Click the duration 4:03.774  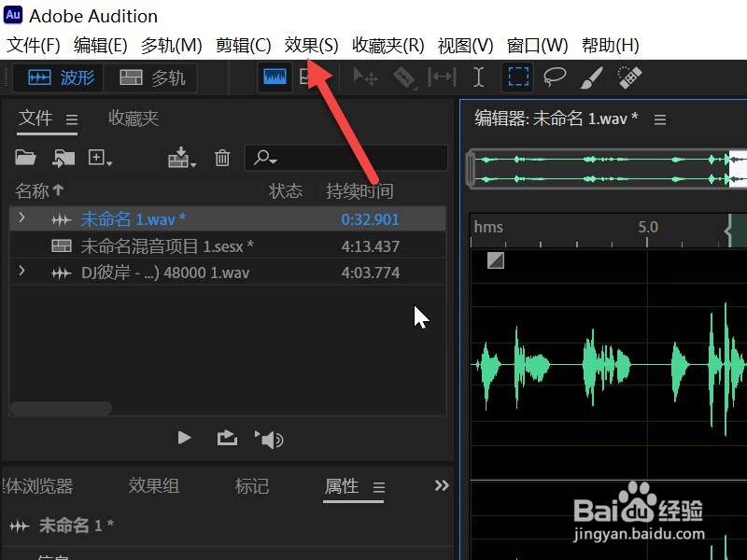point(370,273)
